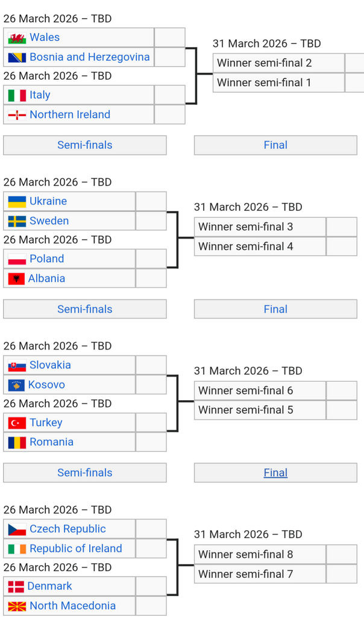
Task: Click the Czech Republic flag icon
Action: tap(17, 530)
